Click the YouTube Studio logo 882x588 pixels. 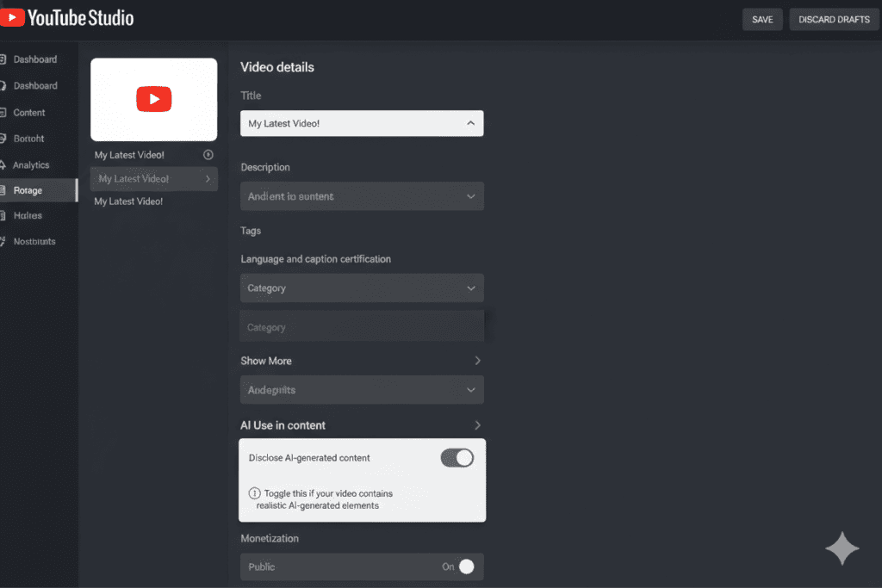67,18
